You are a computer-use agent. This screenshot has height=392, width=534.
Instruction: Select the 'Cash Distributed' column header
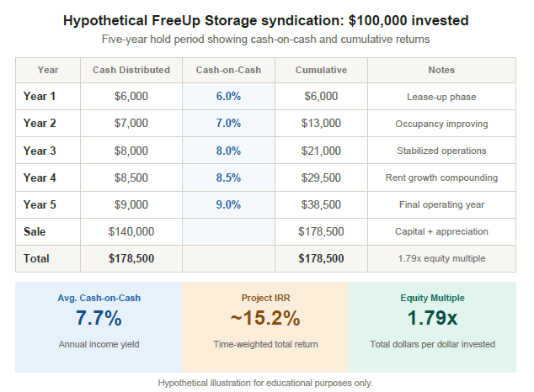pos(131,70)
